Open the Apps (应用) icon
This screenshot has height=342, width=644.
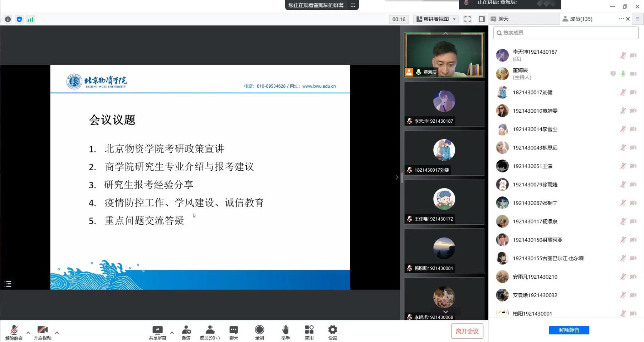click(x=309, y=330)
